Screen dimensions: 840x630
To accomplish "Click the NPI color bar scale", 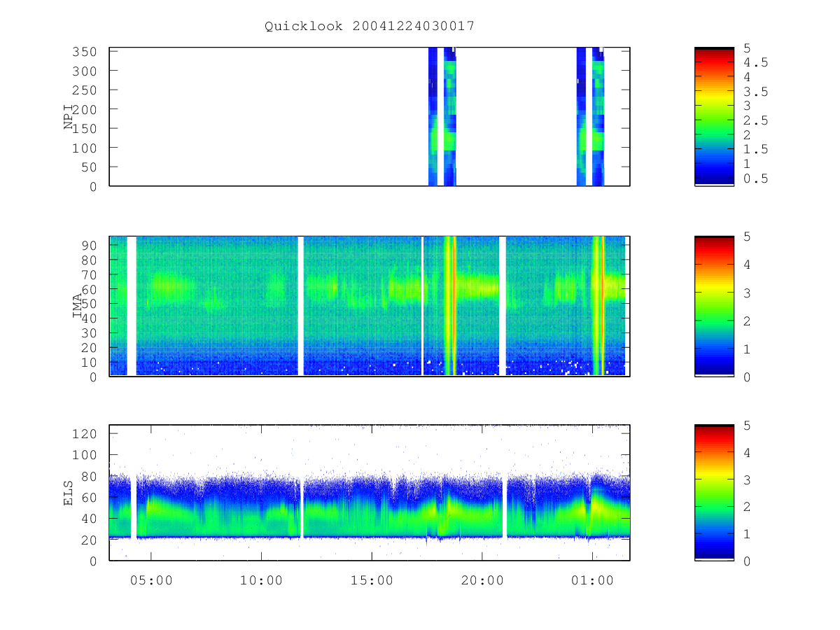I will pyautogui.click(x=714, y=117).
